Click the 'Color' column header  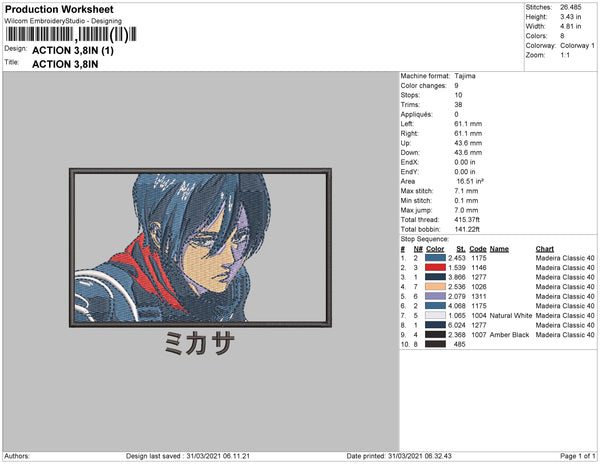[x=435, y=249]
